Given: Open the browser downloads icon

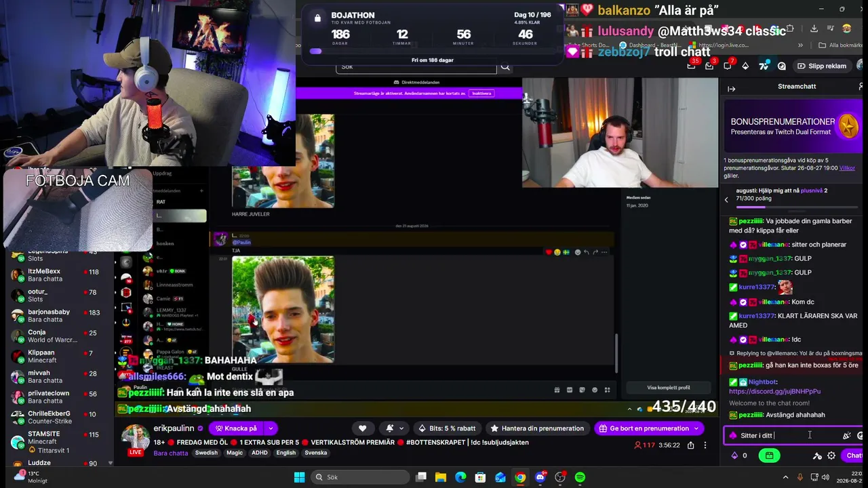Looking at the screenshot, I should pos(814,28).
